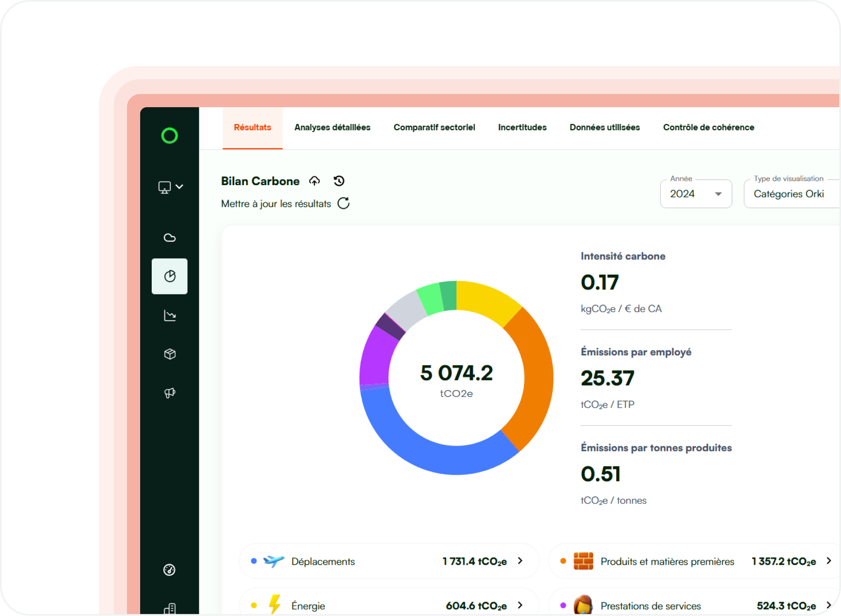
Task: Click the cloud upload icon beside Bilan Carbone
Action: tap(315, 181)
